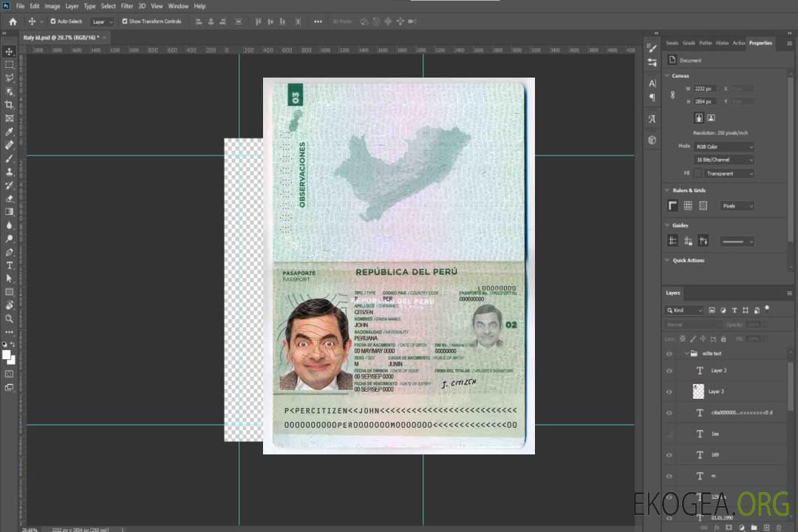Create a new layer from Layers footer
Screen dimensions: 798x532
coord(766,528)
